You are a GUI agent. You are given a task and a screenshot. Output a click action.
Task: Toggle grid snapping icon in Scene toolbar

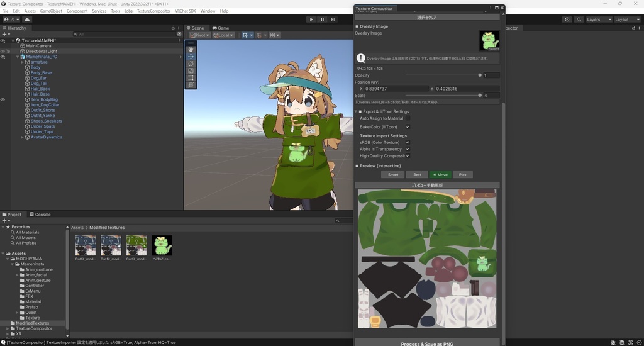tap(245, 35)
